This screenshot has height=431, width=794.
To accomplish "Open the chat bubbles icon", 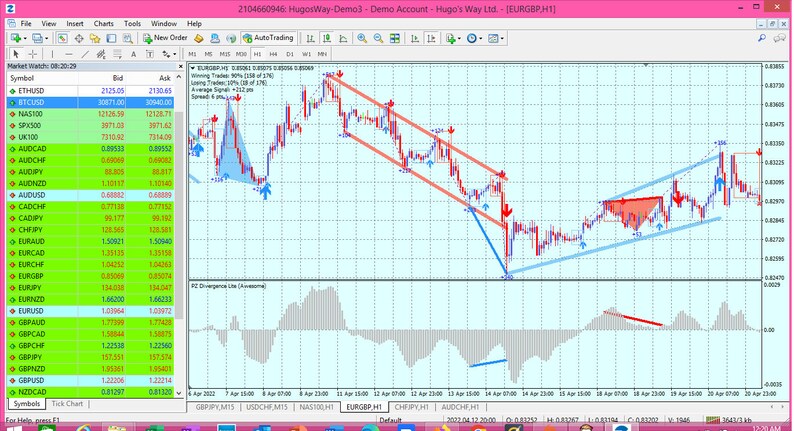I will click(x=780, y=38).
